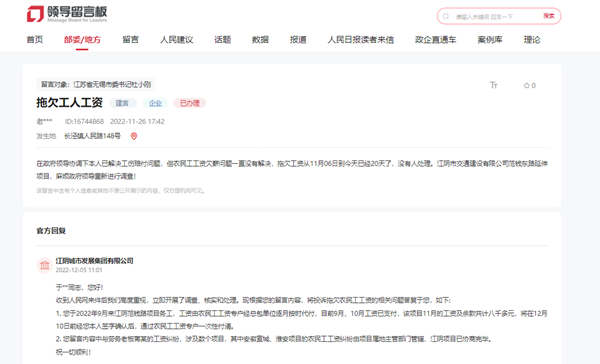Click 江阴城市发展集团有限公司 name
The height and width of the screenshot is (364, 600).
95,261
